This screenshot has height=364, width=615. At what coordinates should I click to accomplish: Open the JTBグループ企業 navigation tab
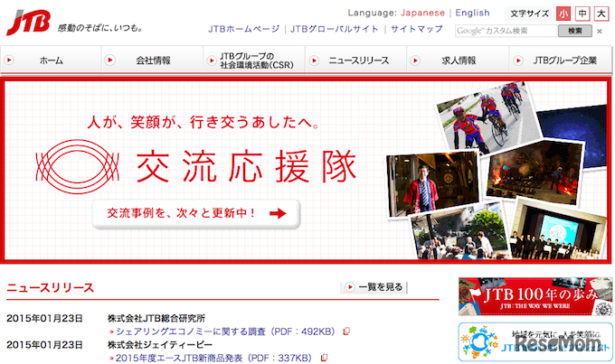click(x=560, y=60)
